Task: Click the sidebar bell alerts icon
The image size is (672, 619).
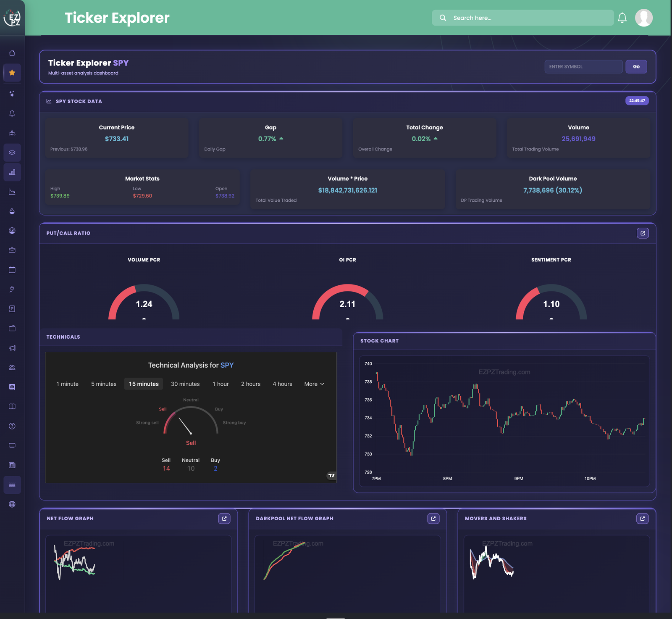Action: coord(12,113)
